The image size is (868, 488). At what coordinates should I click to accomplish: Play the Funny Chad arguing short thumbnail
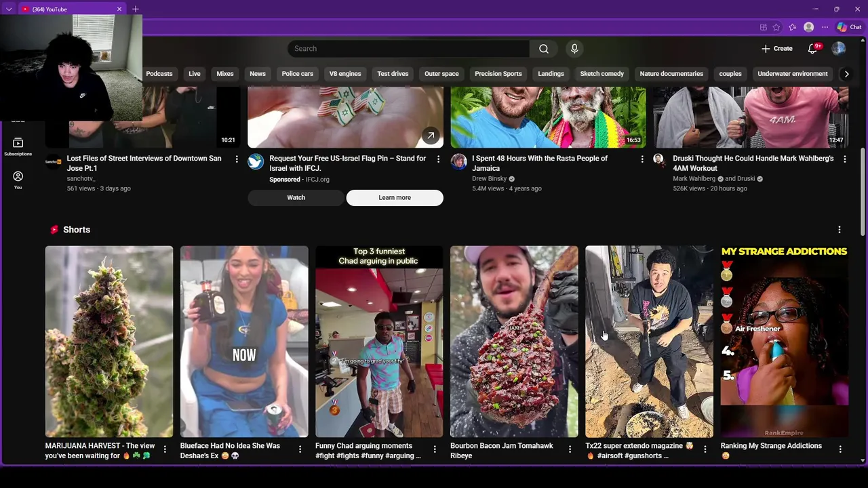pos(379,342)
